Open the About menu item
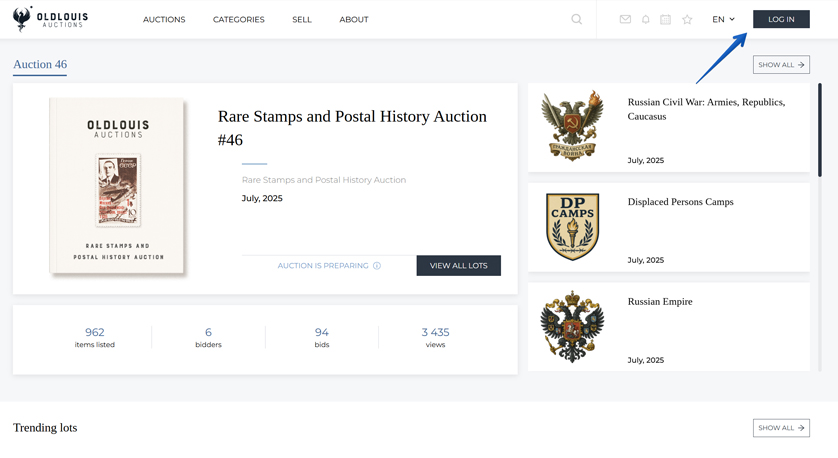Viewport: 838px width, 458px height. click(x=354, y=20)
